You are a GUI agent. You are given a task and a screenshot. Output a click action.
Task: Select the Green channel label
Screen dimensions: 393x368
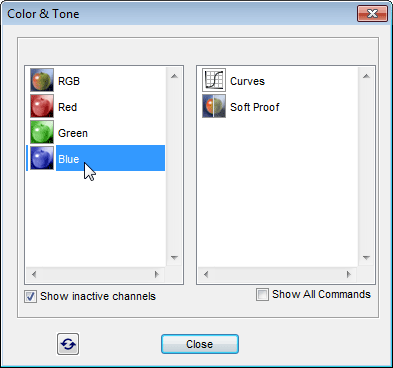[73, 133]
